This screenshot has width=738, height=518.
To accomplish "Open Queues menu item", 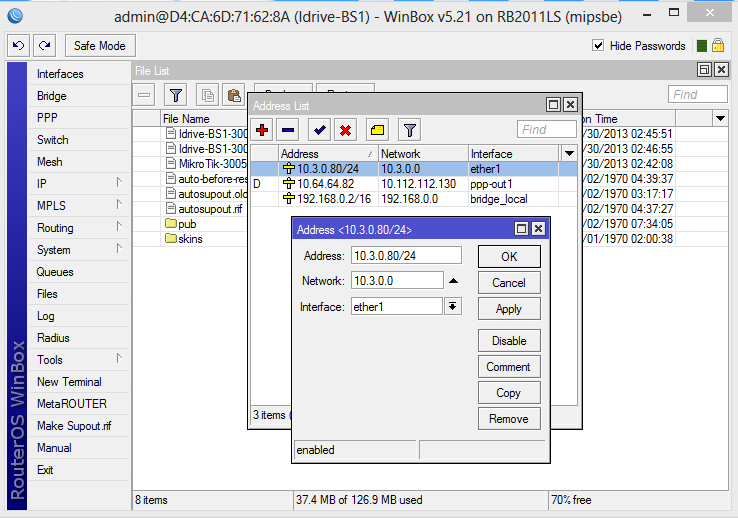I will coord(79,272).
